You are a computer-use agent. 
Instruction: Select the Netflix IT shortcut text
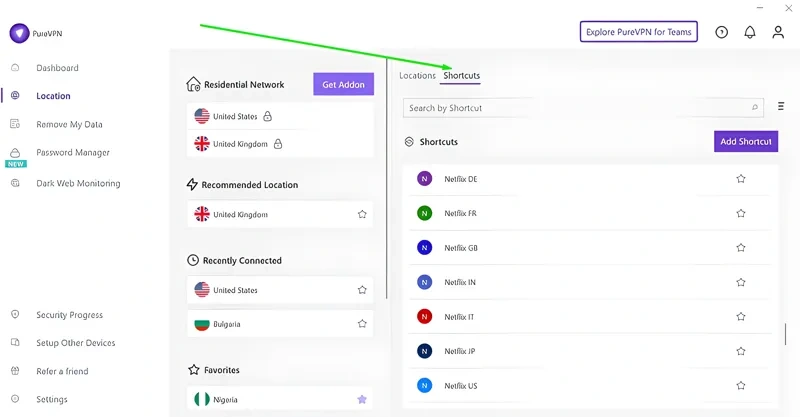point(459,317)
